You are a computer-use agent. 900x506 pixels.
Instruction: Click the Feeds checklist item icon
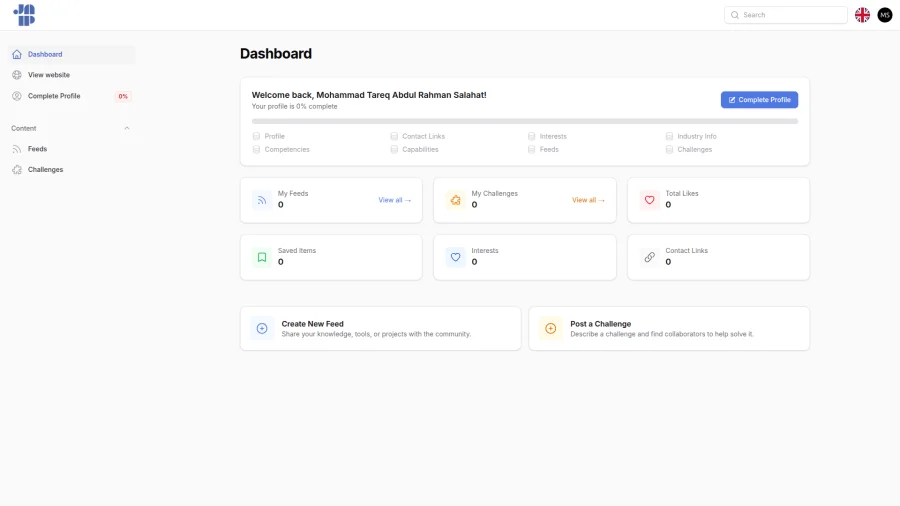pyautogui.click(x=532, y=150)
